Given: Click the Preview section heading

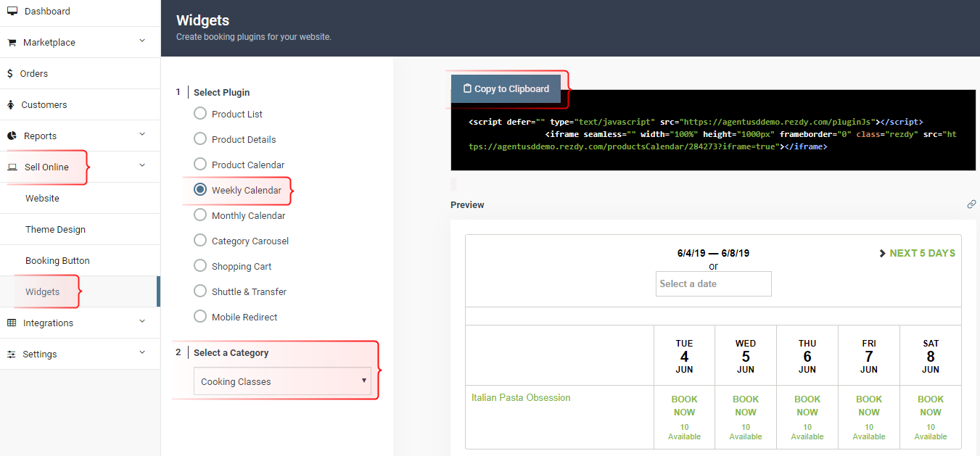Looking at the screenshot, I should tap(467, 204).
